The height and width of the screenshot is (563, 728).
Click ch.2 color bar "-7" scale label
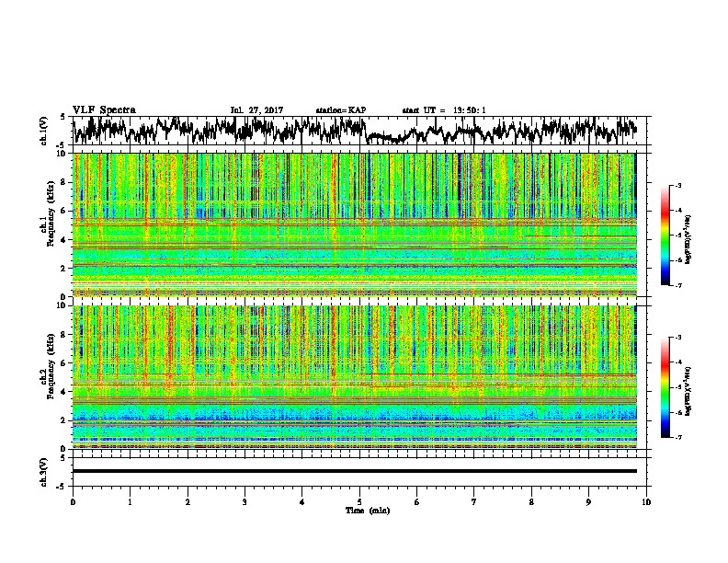pyautogui.click(x=677, y=437)
